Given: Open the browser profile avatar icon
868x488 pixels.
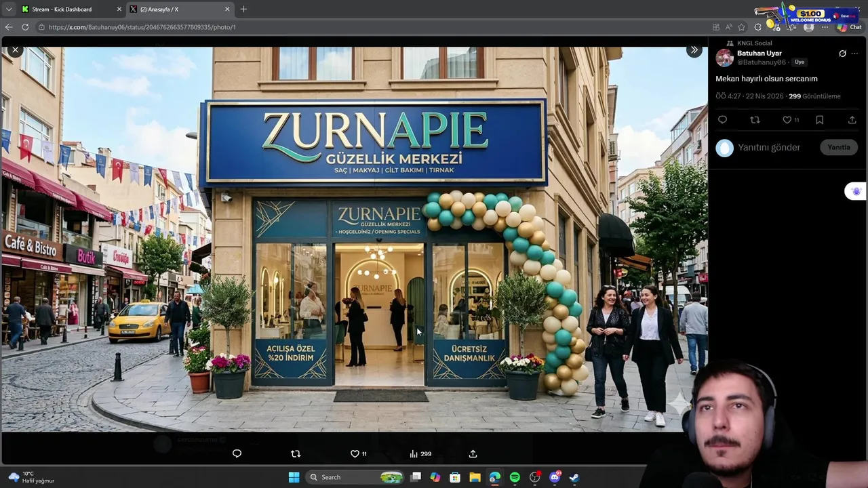Looking at the screenshot, I should (x=808, y=27).
